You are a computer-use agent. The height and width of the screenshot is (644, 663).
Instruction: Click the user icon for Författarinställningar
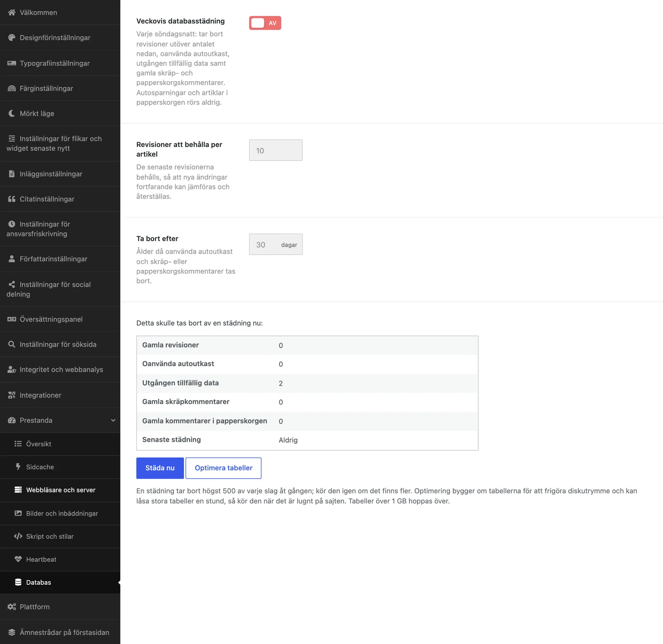12,259
